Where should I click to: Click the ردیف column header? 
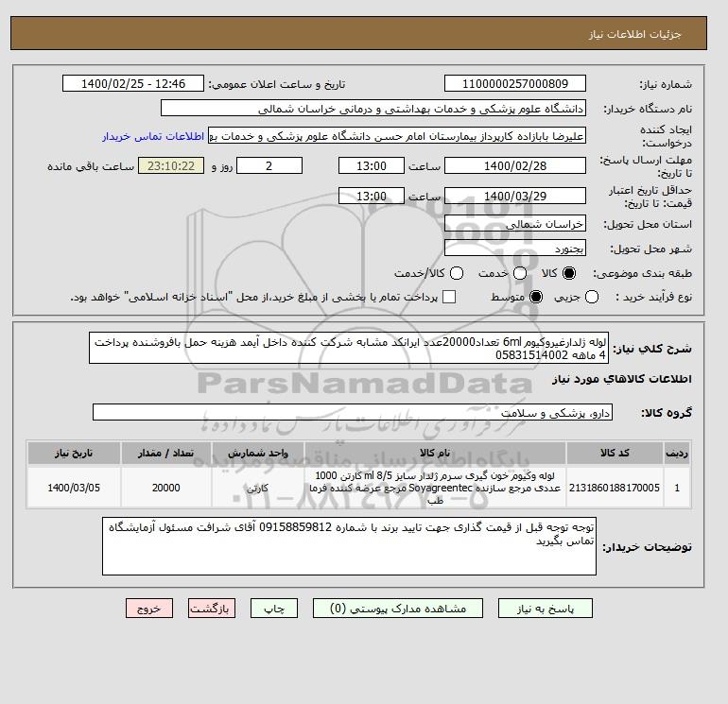pos(677,453)
